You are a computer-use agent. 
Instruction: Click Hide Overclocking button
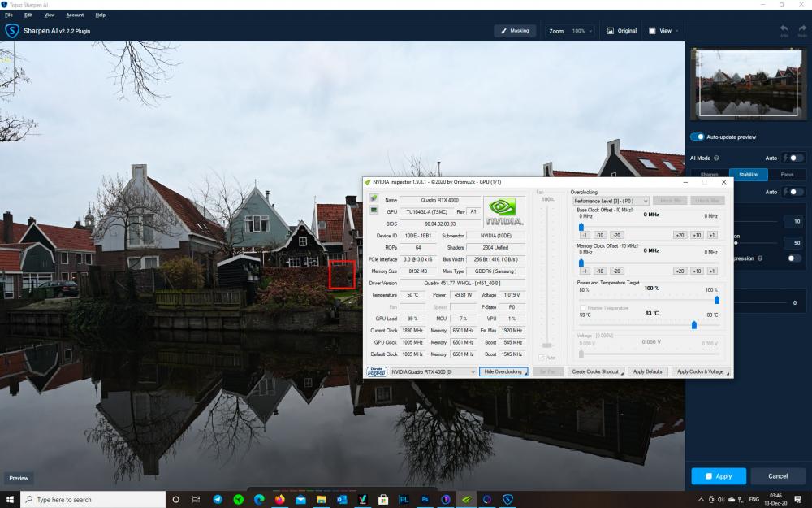503,371
